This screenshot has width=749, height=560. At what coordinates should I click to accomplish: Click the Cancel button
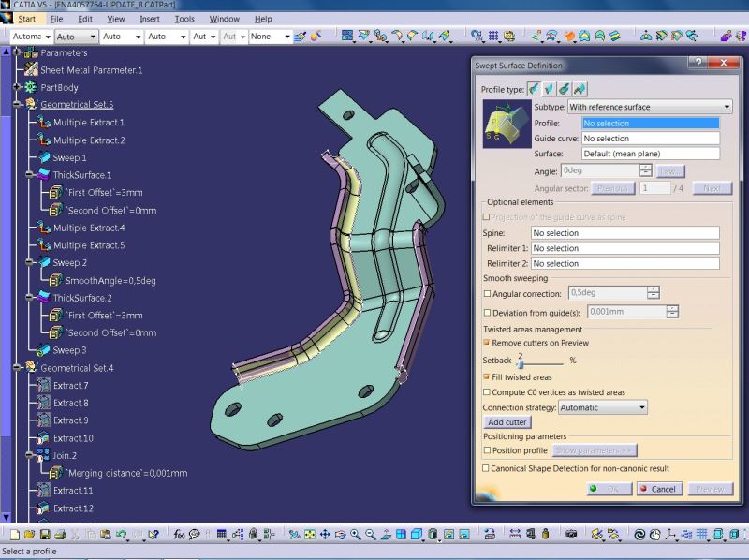click(659, 488)
